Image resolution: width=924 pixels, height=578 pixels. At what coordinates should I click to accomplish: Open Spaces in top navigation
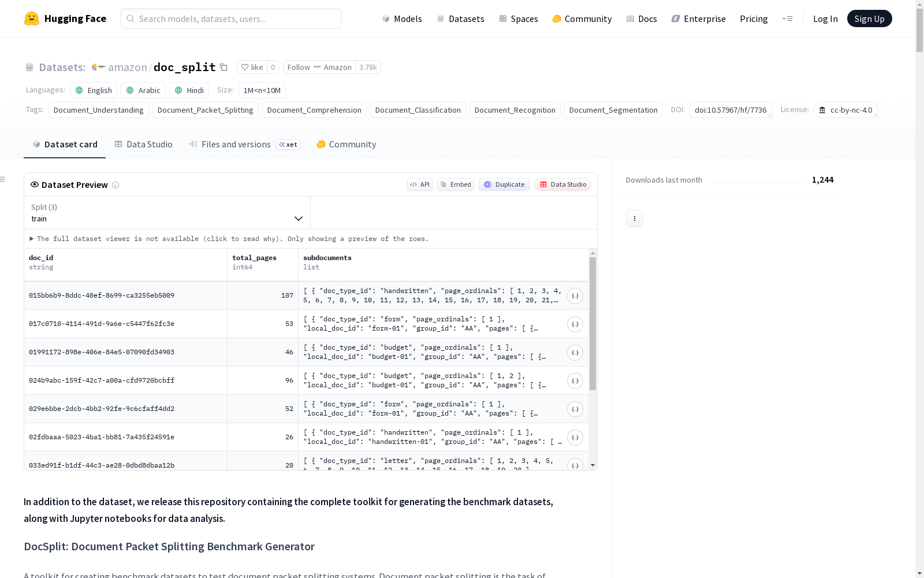coord(519,18)
